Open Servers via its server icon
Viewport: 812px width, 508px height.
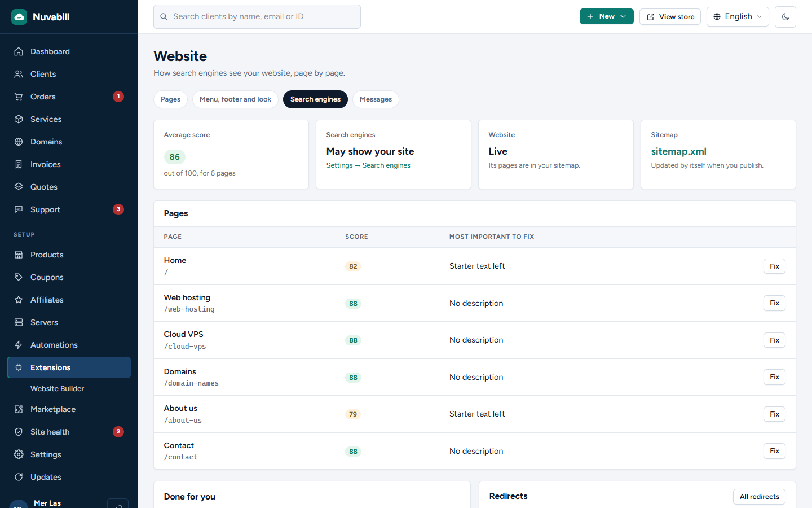19,322
